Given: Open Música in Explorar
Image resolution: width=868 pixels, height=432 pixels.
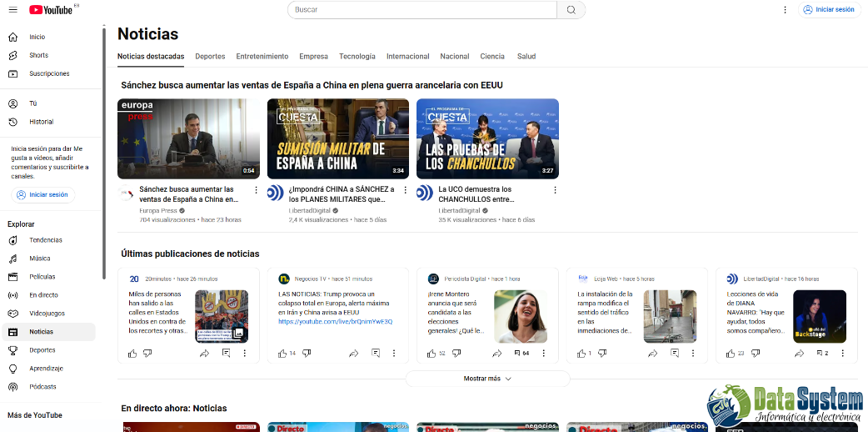Looking at the screenshot, I should click(47, 258).
